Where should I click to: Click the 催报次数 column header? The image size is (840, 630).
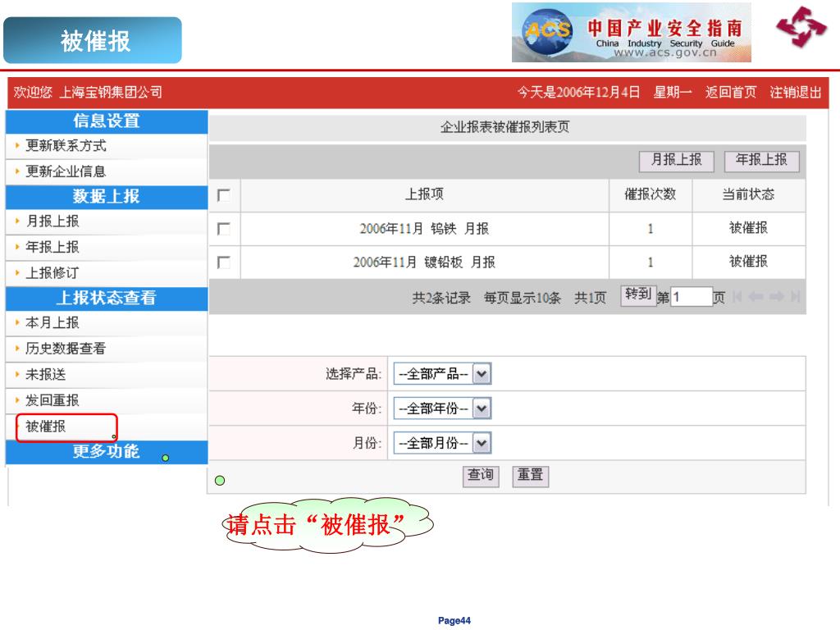(x=651, y=194)
